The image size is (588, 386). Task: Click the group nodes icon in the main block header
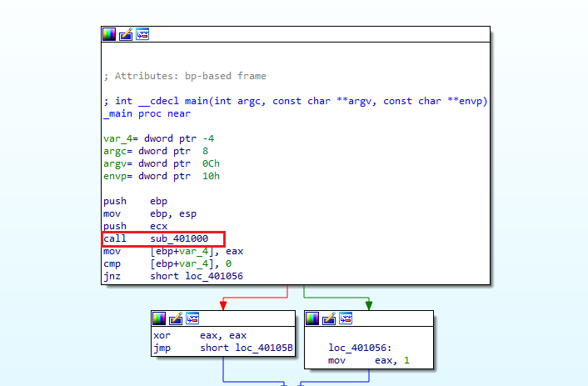point(142,34)
